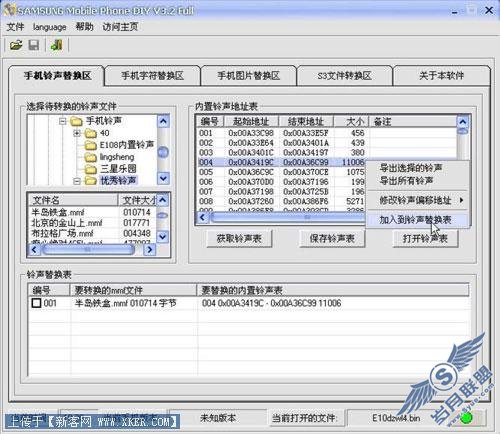Click the green and yellow toolbar icon

click(x=56, y=45)
